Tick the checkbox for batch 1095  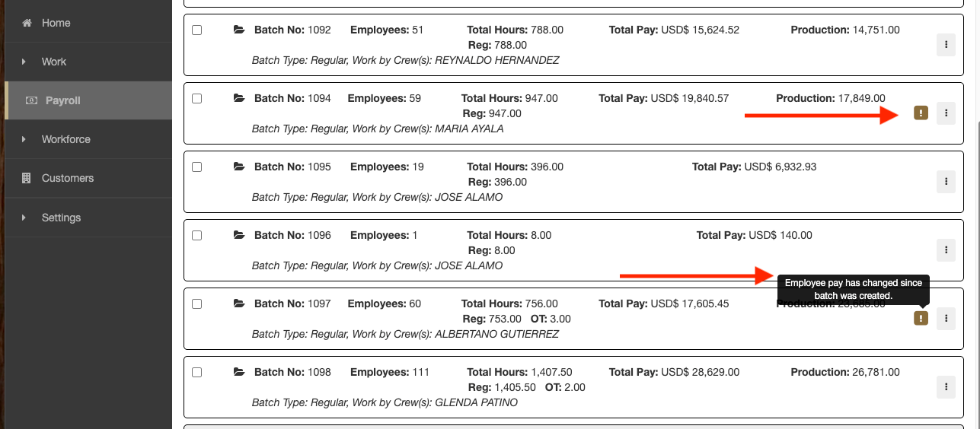click(x=197, y=167)
